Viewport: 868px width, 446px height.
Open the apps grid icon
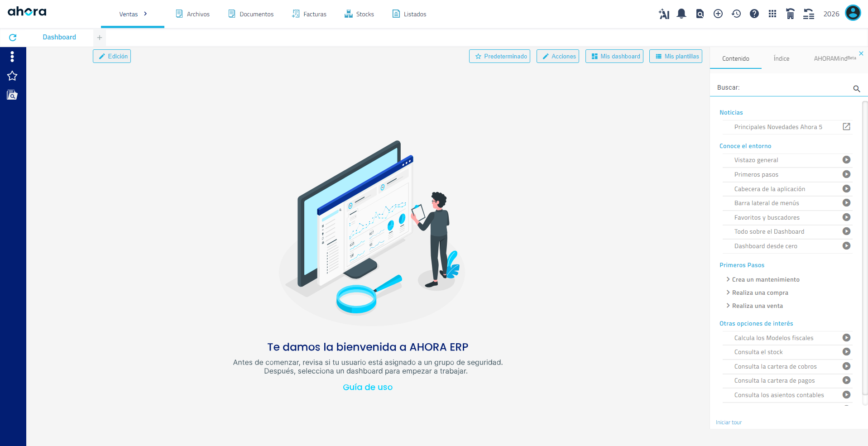(x=772, y=14)
